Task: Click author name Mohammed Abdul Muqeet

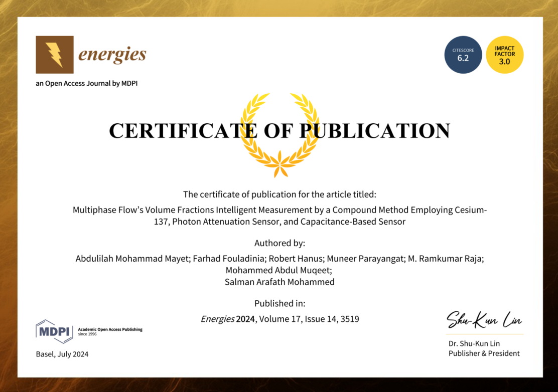Action: 278,270
